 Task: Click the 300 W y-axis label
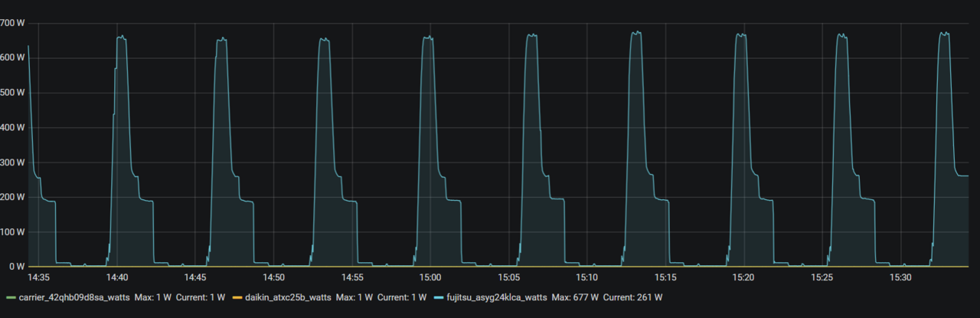click(12, 162)
